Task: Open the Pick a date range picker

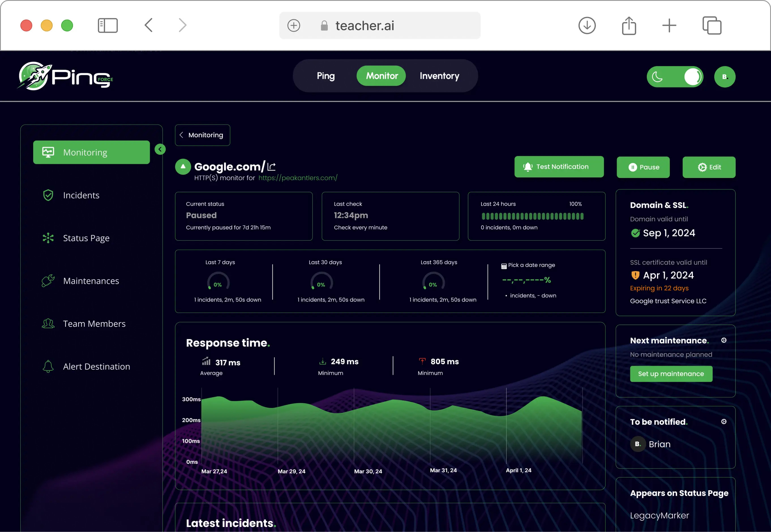Action: pos(528,265)
